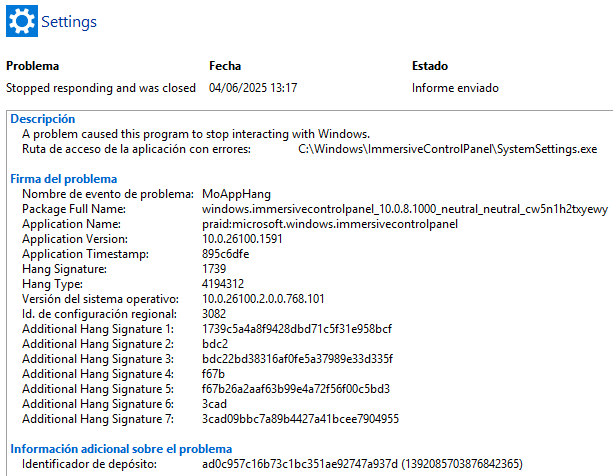The image size is (613, 476).
Task: Select OS version 10.0.26100.2.0.0.768.101
Action: [263, 299]
